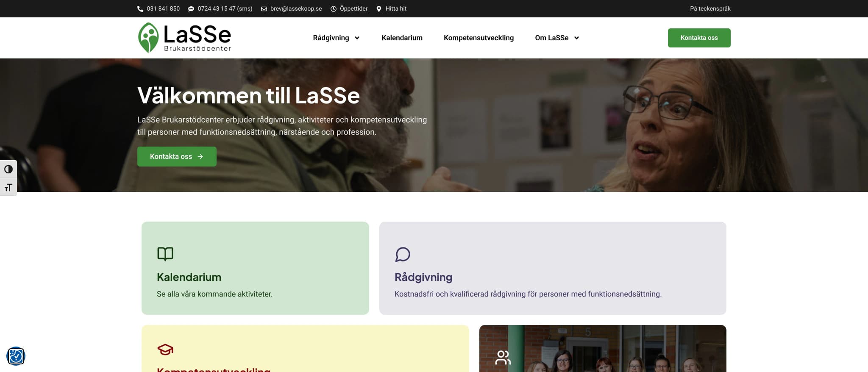Expand the Rådgivning dropdown arrow
The width and height of the screenshot is (868, 372).
click(357, 38)
